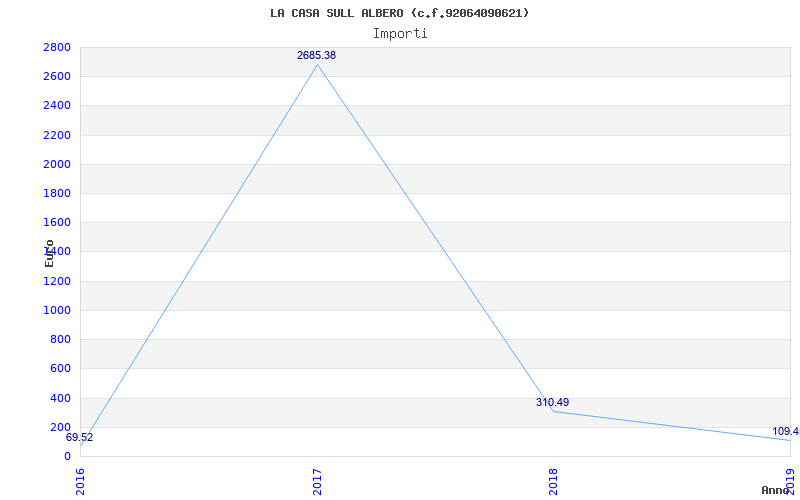Image resolution: width=800 pixels, height=500 pixels.
Task: Select the Importi subtitle text
Action: point(400,34)
